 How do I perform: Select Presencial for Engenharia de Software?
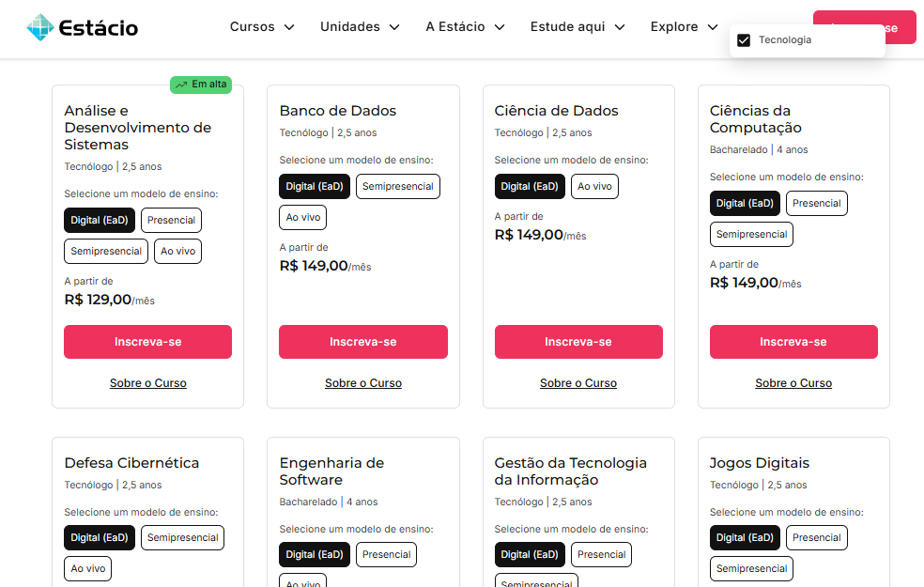[x=386, y=555]
